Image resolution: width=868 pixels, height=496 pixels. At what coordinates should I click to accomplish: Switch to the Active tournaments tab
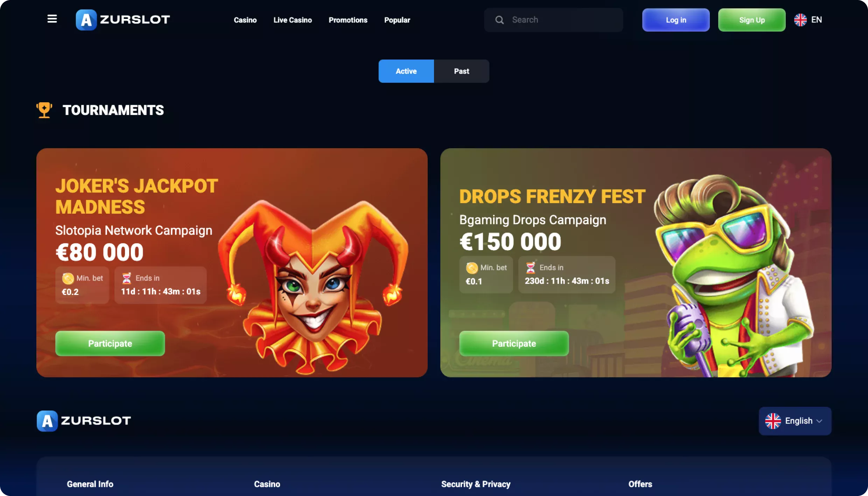pos(406,71)
